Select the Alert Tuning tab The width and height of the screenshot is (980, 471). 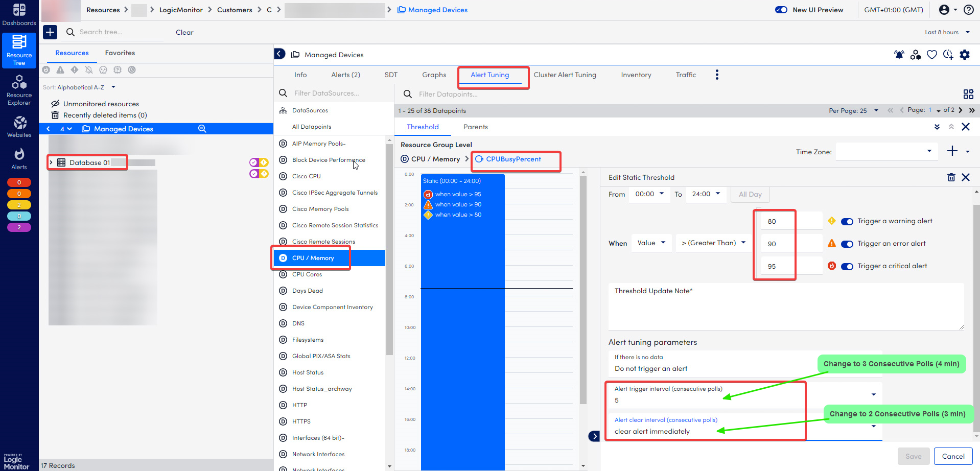490,75
